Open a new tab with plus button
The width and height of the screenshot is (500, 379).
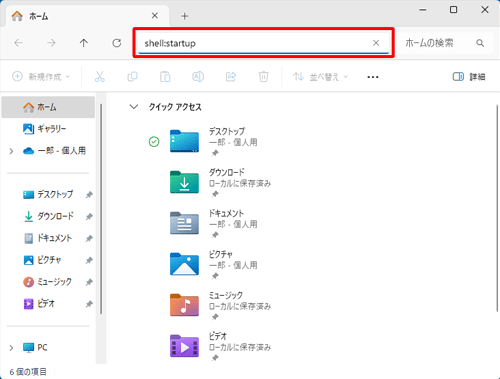185,16
